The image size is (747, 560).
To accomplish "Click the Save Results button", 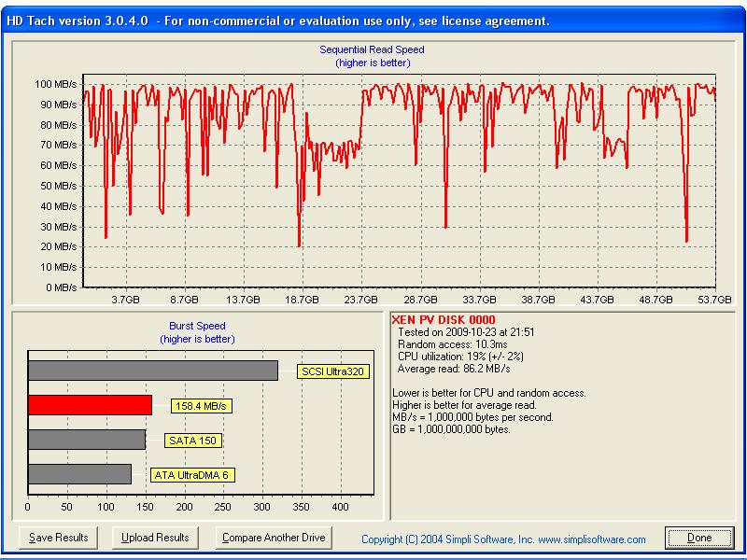I will pos(58,538).
